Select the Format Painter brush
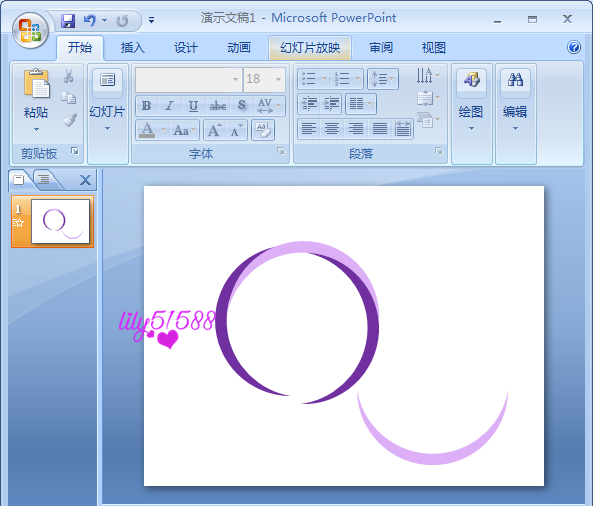The image size is (593, 506). 69,120
